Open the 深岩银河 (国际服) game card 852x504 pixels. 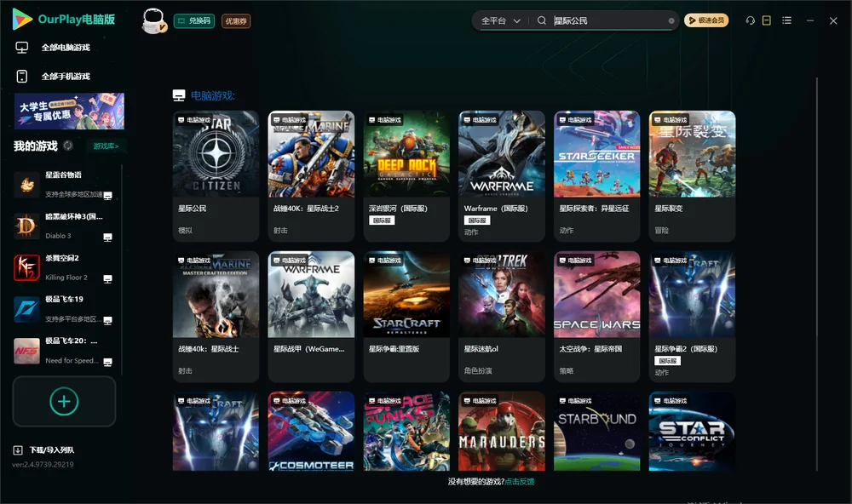pos(406,176)
